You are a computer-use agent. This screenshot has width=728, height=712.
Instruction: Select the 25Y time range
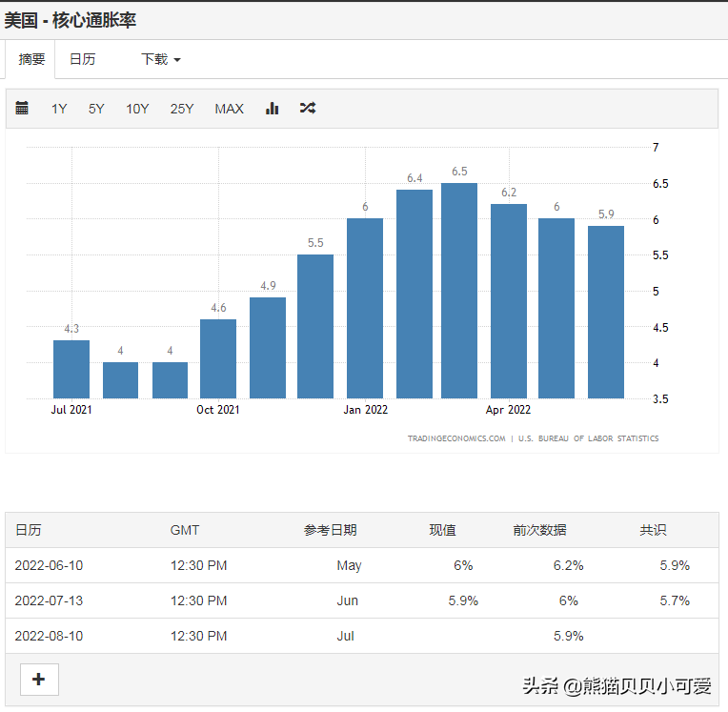point(182,109)
